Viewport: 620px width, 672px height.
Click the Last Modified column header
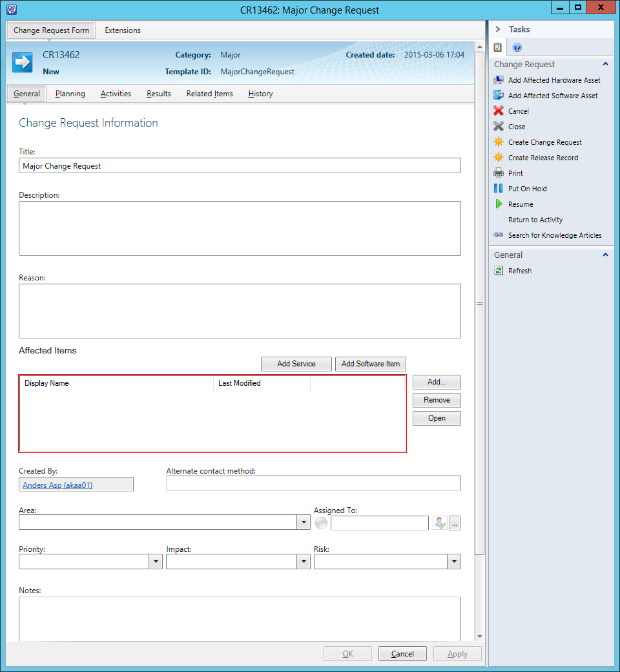coord(262,383)
